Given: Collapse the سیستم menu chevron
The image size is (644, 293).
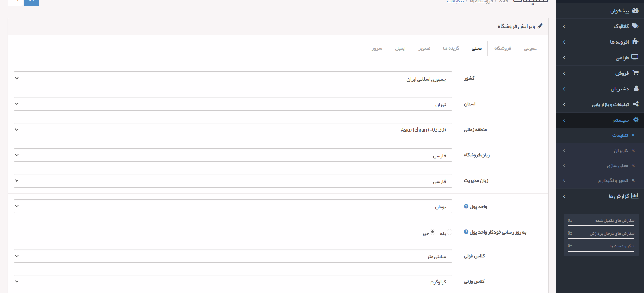Looking at the screenshot, I should coord(564,120).
